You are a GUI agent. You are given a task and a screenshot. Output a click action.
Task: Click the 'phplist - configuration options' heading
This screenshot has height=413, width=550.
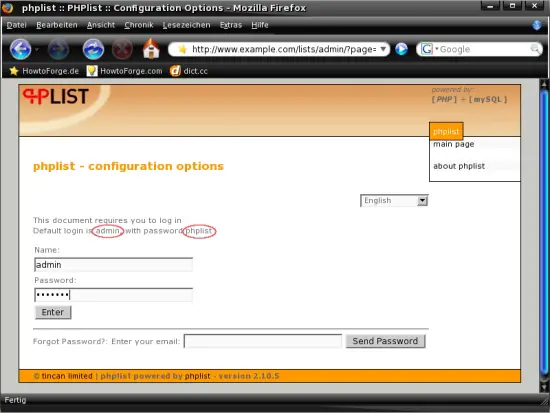(x=128, y=166)
